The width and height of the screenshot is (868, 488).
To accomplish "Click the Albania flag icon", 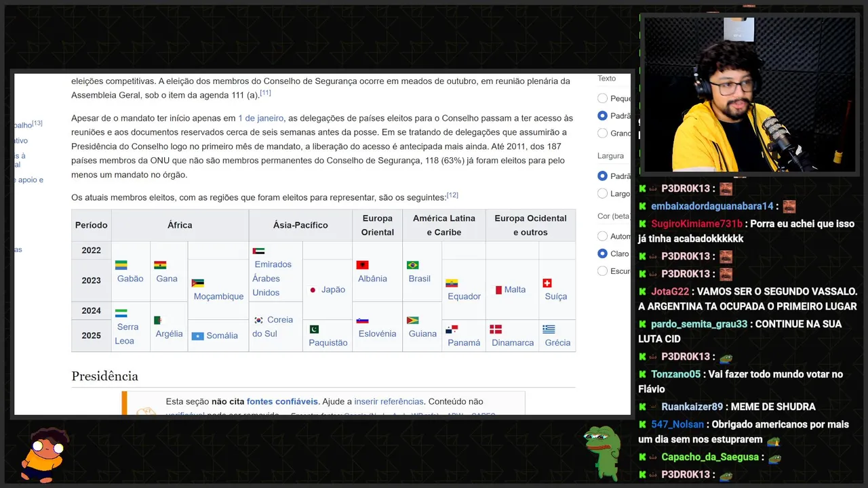I will [x=362, y=265].
